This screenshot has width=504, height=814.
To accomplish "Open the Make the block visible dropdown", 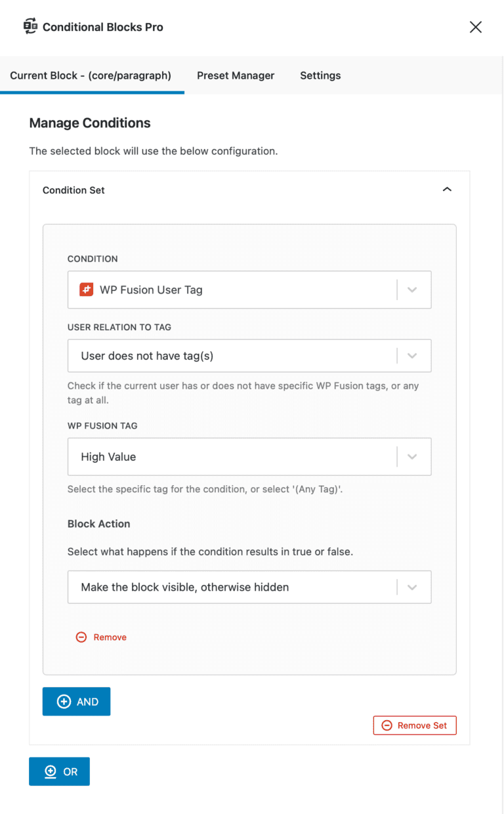I will tap(249, 587).
